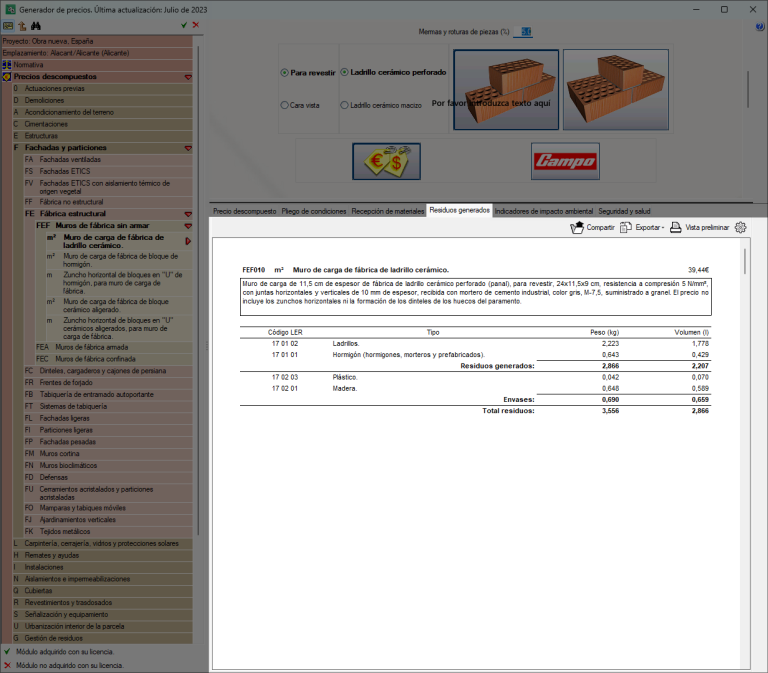Click the red X cancel icon
The image size is (768, 673).
click(196, 25)
